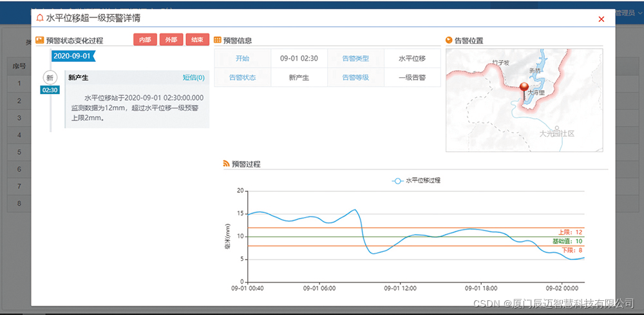
Task: Click the 09-01 18:00 axis label
Action: pyautogui.click(x=481, y=289)
